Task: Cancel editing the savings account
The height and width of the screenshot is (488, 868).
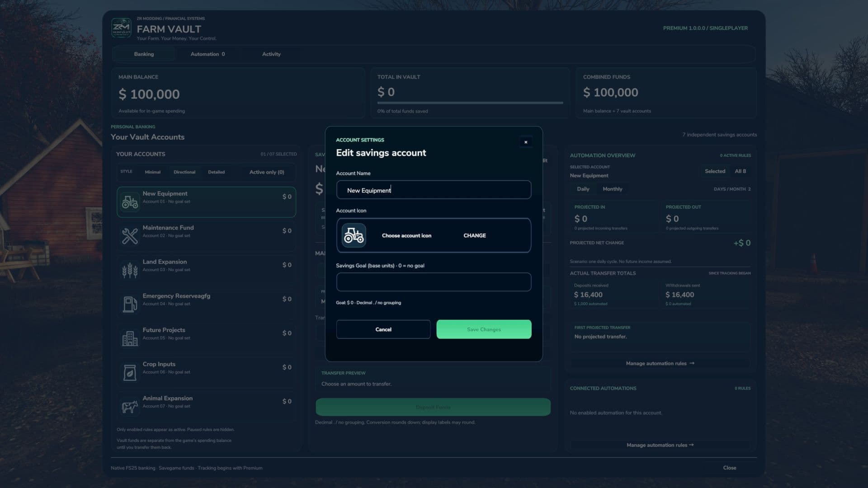Action: pyautogui.click(x=383, y=329)
